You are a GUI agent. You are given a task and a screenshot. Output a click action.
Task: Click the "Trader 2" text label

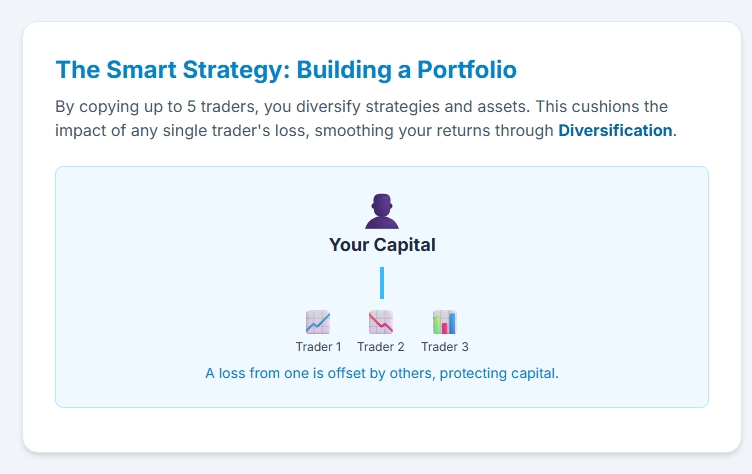point(381,347)
